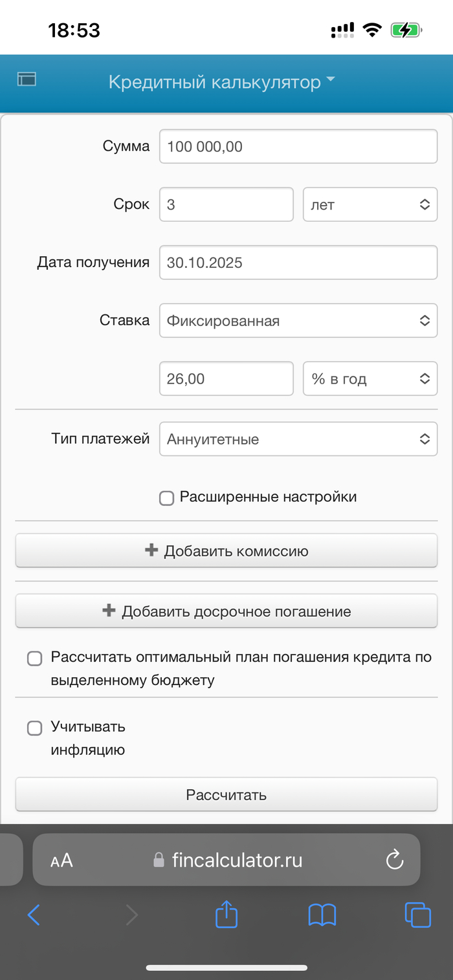Enable the Расширенные настройки checkbox
This screenshot has height=980, width=453.
point(167,498)
